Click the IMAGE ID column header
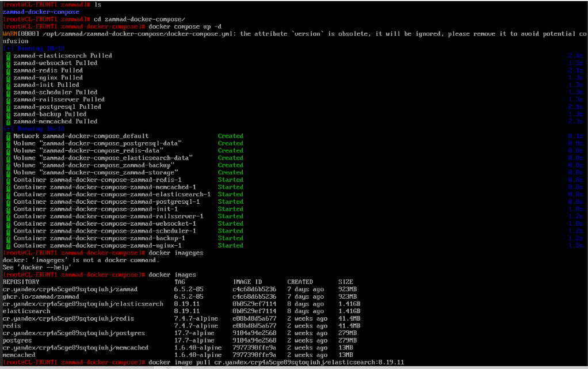 (247, 282)
